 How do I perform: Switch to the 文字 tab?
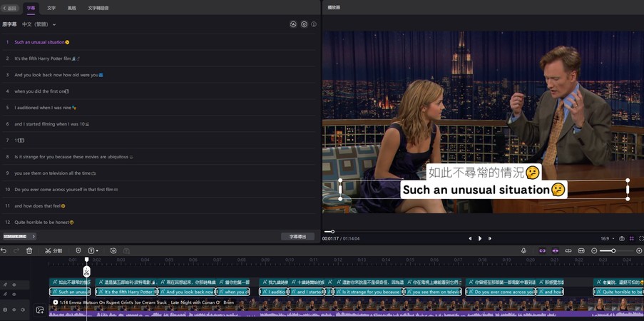pos(51,8)
